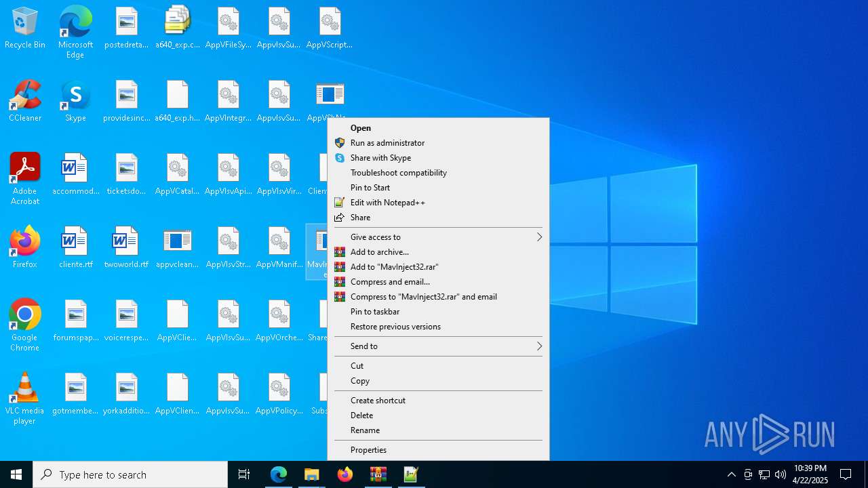Click the taskbar search box
The image size is (868, 488).
coord(130,474)
